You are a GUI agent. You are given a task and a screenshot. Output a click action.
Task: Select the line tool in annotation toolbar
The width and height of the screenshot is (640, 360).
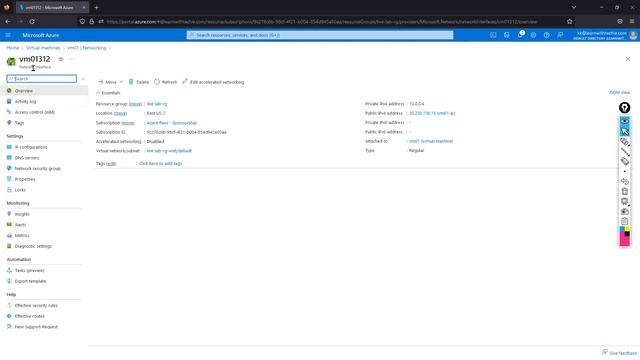(x=624, y=152)
